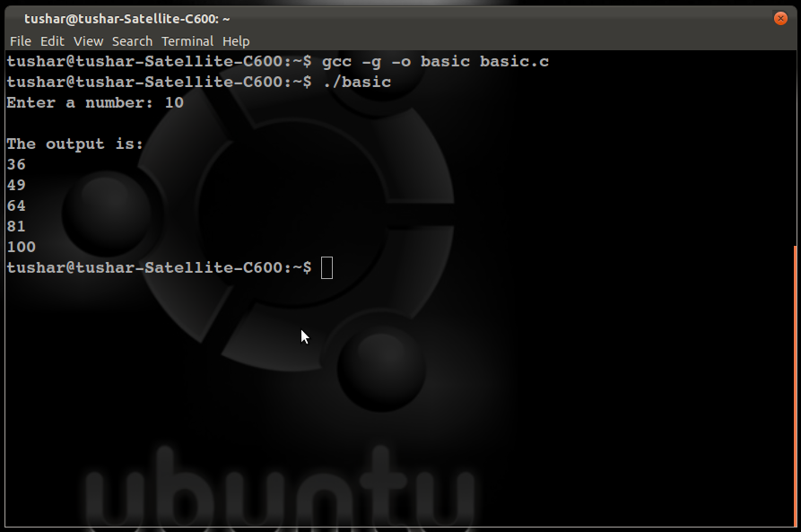Screen dimensions: 801x532
Task: Open the Edit menu
Action: (x=53, y=41)
